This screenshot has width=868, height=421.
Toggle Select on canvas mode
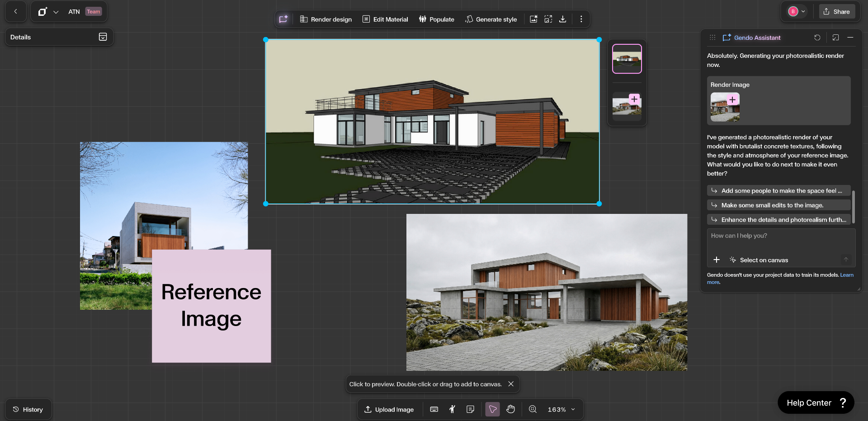(759, 260)
